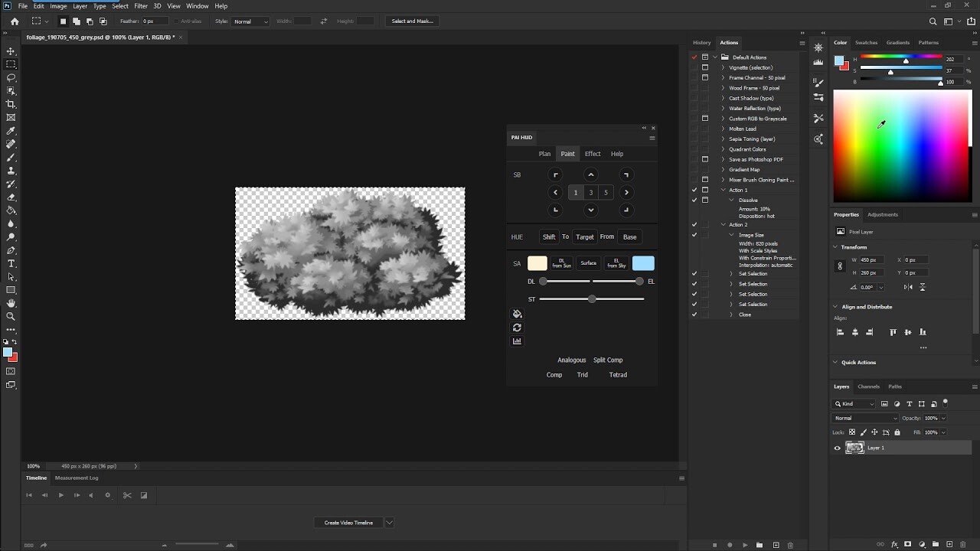Viewport: 980px width, 551px height.
Task: Select the Crop tool
Action: point(11,104)
